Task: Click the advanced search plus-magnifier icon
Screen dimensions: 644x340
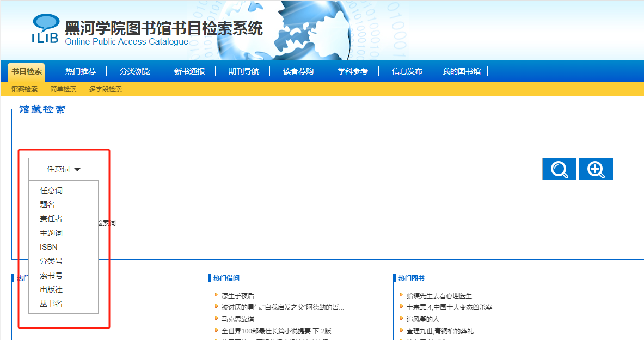Action: pos(596,169)
